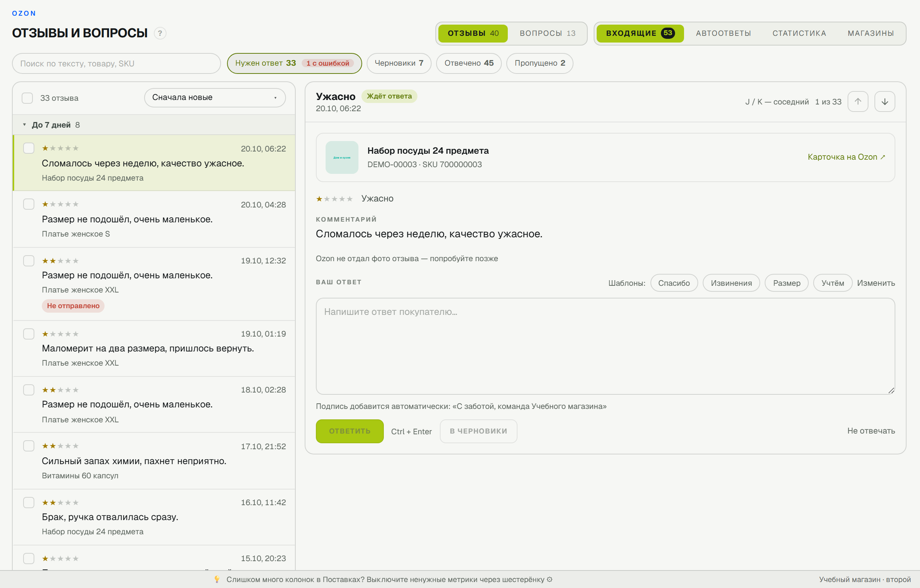This screenshot has width=920, height=588.
Task: Insert the Размер template
Action: 787,283
